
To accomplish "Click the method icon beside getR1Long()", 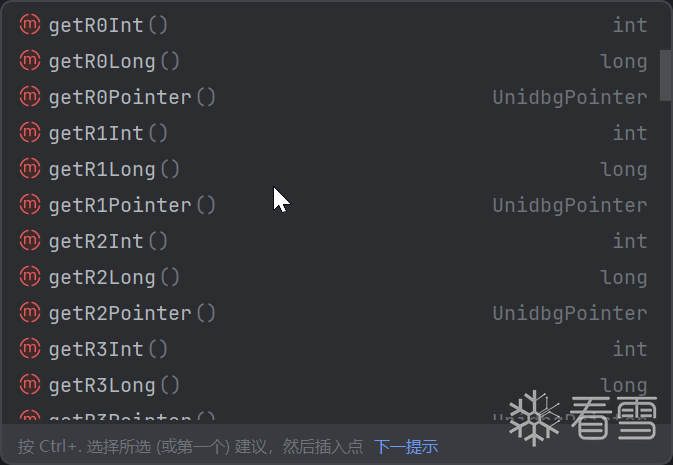I will tap(30, 169).
